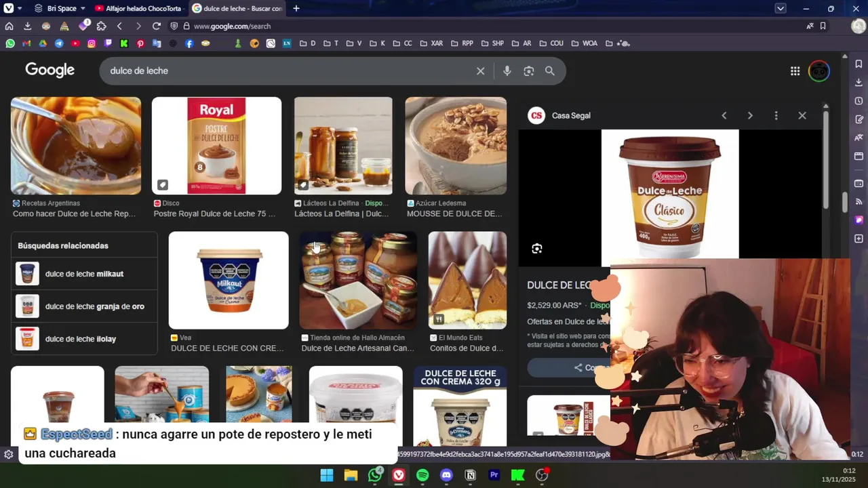868x488 pixels.
Task: Expand the CC bookmarks folder
Action: tap(402, 43)
